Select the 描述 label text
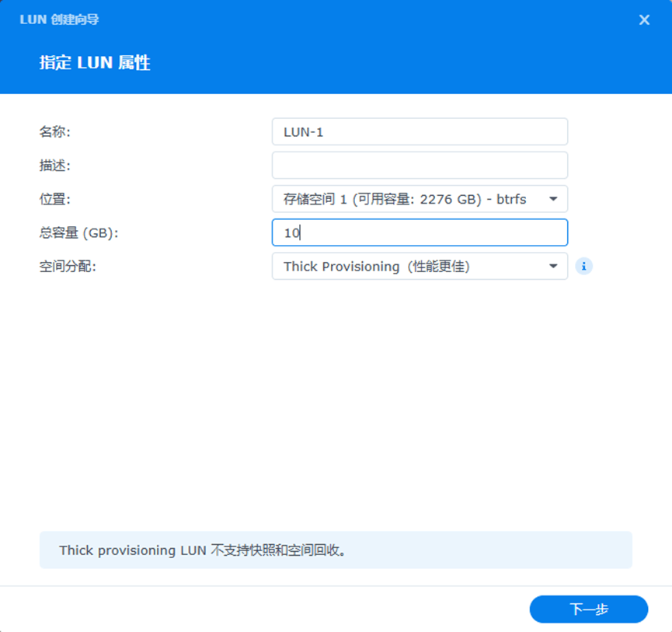 coord(55,165)
